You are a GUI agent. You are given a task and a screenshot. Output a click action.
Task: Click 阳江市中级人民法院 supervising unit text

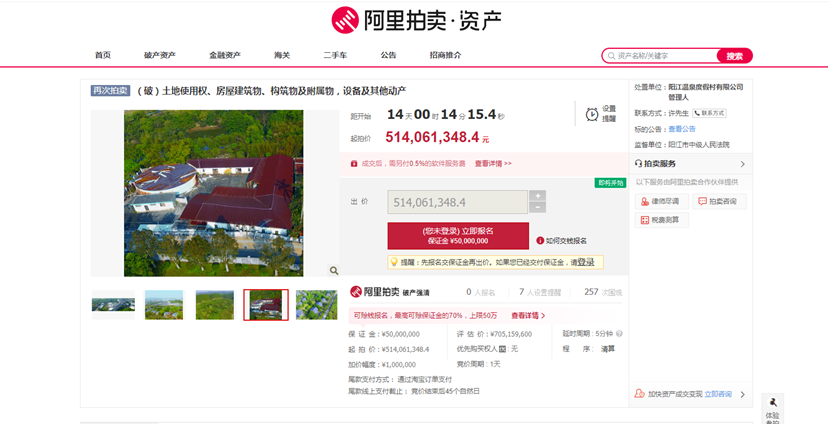coord(699,145)
